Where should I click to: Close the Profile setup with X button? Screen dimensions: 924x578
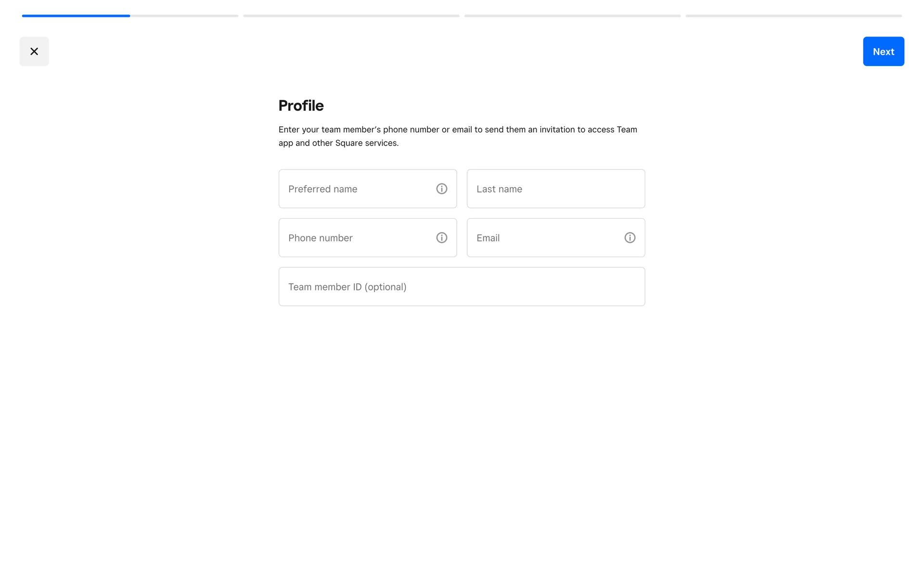tap(34, 52)
